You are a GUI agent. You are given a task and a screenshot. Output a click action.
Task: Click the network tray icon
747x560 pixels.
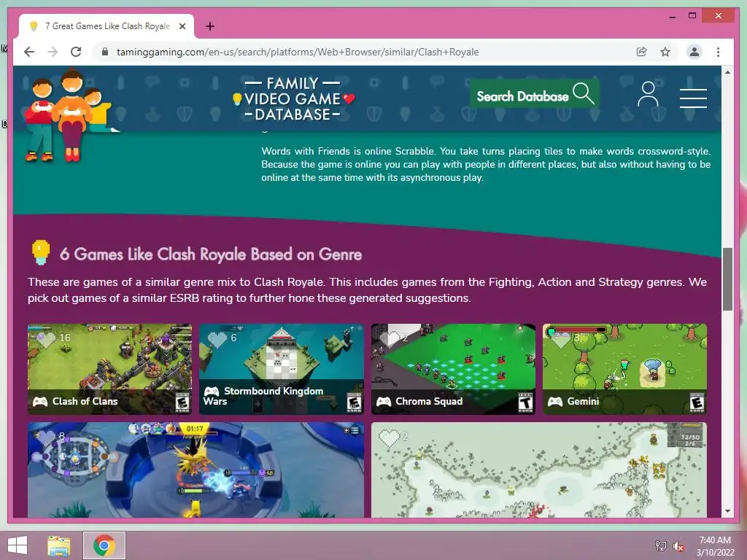(661, 546)
